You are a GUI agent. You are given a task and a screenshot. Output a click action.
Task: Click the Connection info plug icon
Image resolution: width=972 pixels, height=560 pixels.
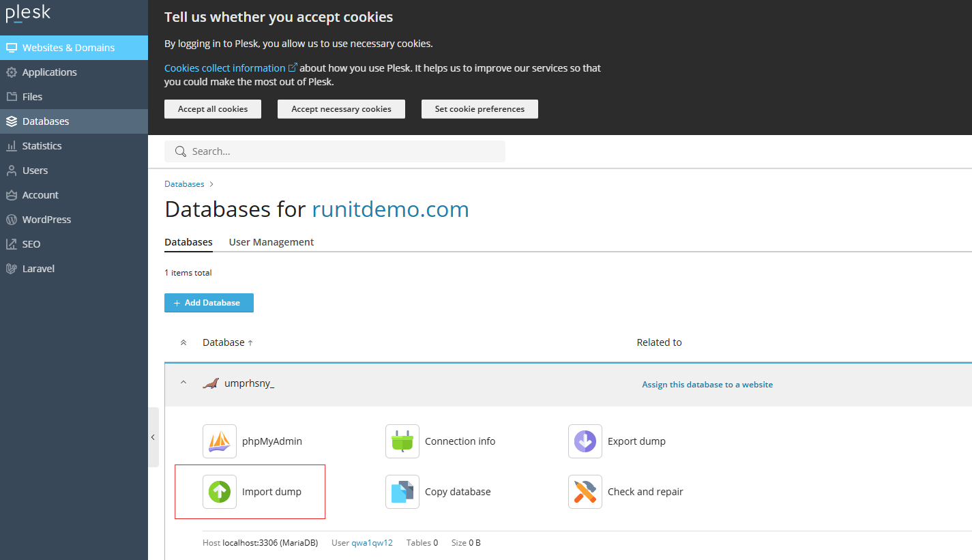click(402, 441)
